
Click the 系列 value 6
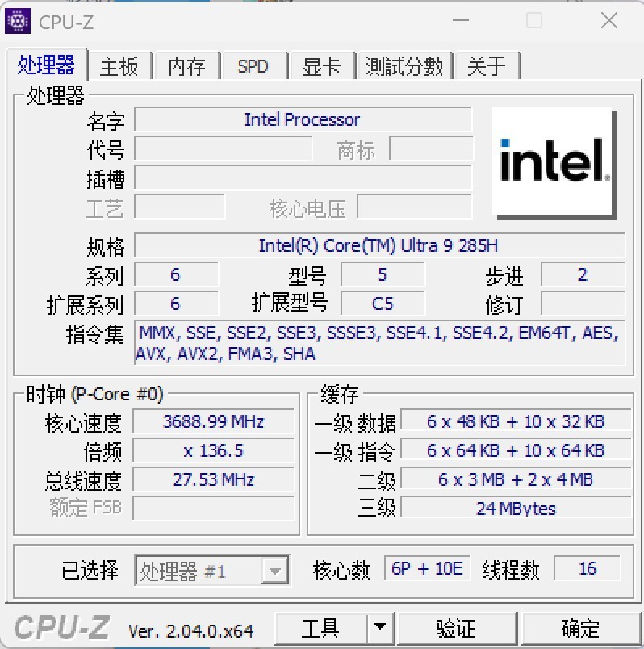point(176,274)
